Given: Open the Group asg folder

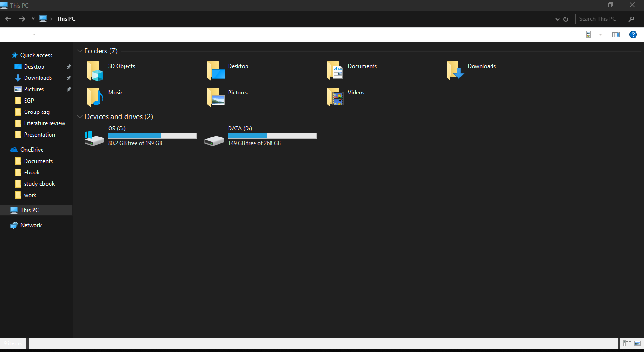Looking at the screenshot, I should coord(37,112).
